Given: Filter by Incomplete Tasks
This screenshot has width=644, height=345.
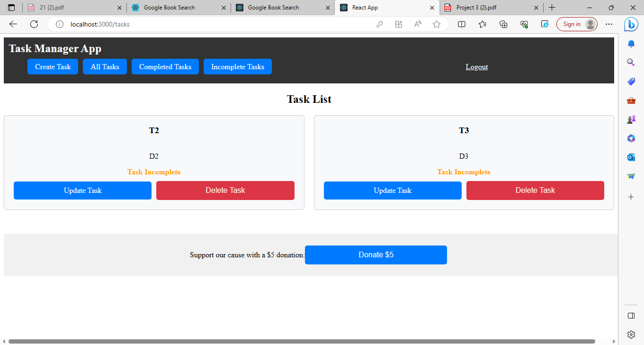Looking at the screenshot, I should [x=238, y=67].
